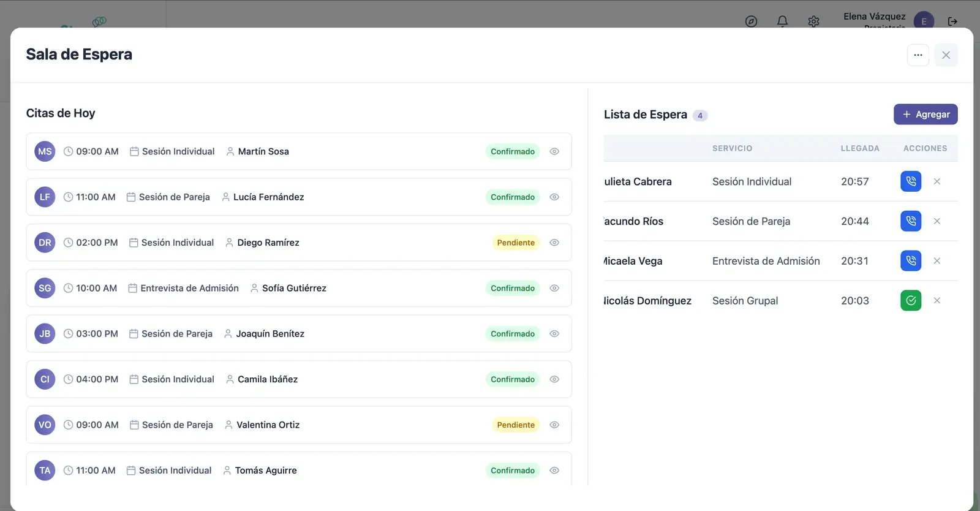The image size is (980, 511).
Task: Click the Confirmado badge for Martín Sosa
Action: (x=513, y=151)
